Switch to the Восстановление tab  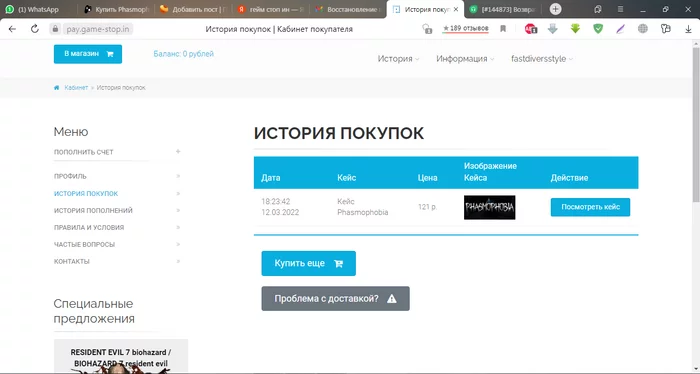pyautogui.click(x=347, y=9)
